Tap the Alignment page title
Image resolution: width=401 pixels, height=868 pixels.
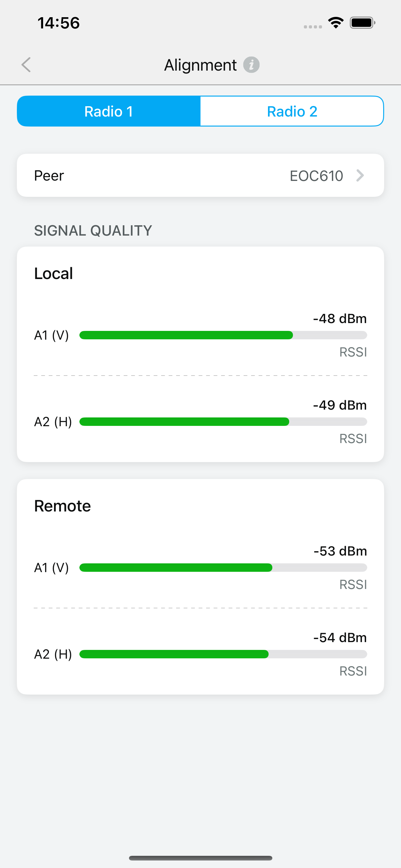click(x=200, y=65)
